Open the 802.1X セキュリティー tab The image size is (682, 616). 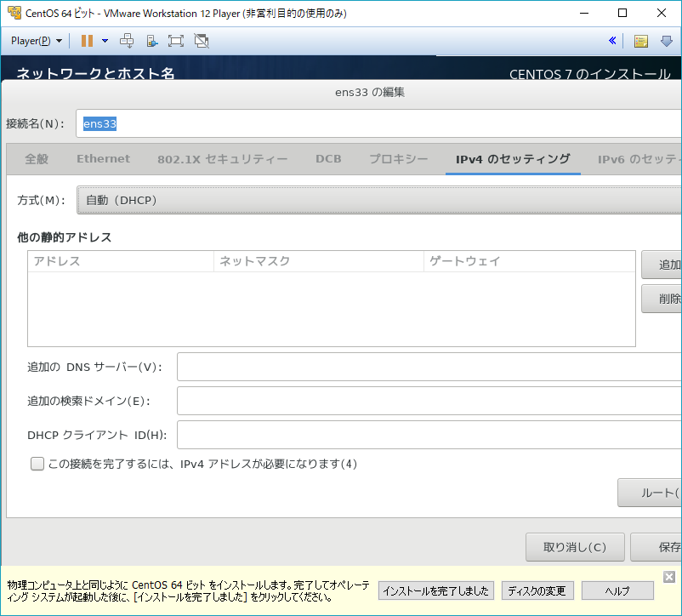(x=222, y=159)
